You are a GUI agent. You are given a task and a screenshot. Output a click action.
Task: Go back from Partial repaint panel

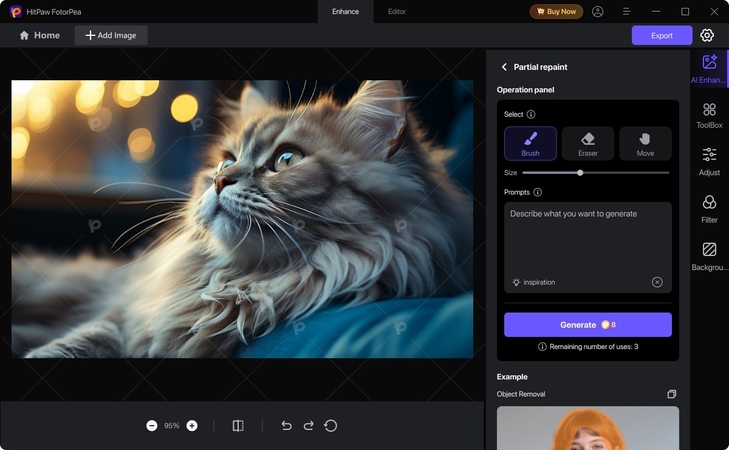504,67
